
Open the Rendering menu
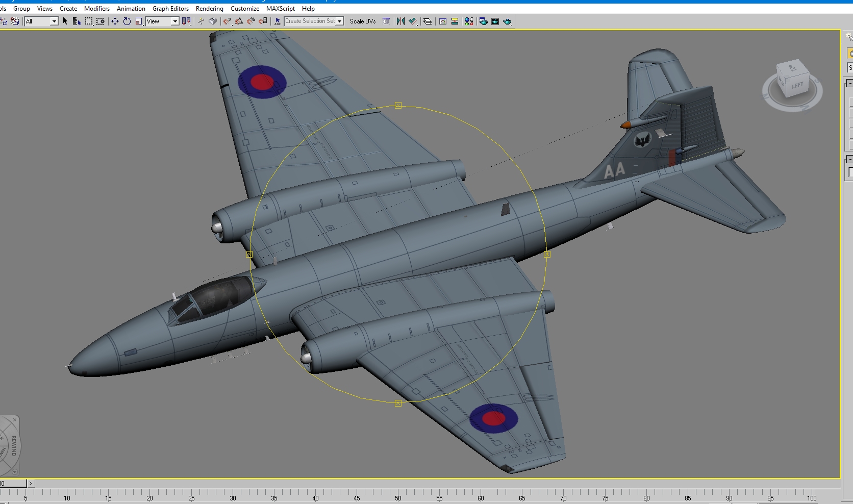pyautogui.click(x=210, y=9)
